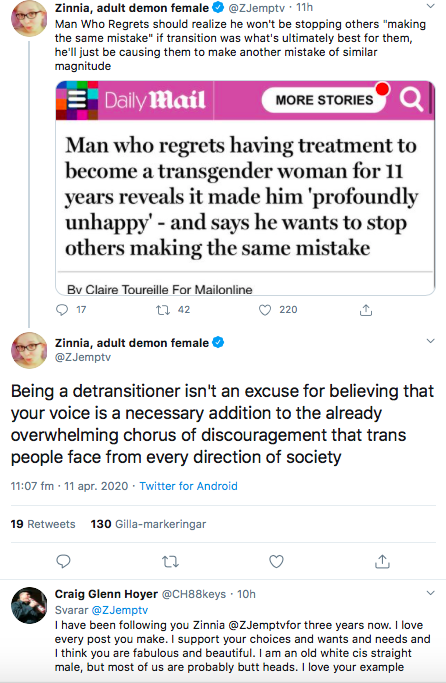
Task: Share the main detransitioner tweet
Action: [x=382, y=561]
